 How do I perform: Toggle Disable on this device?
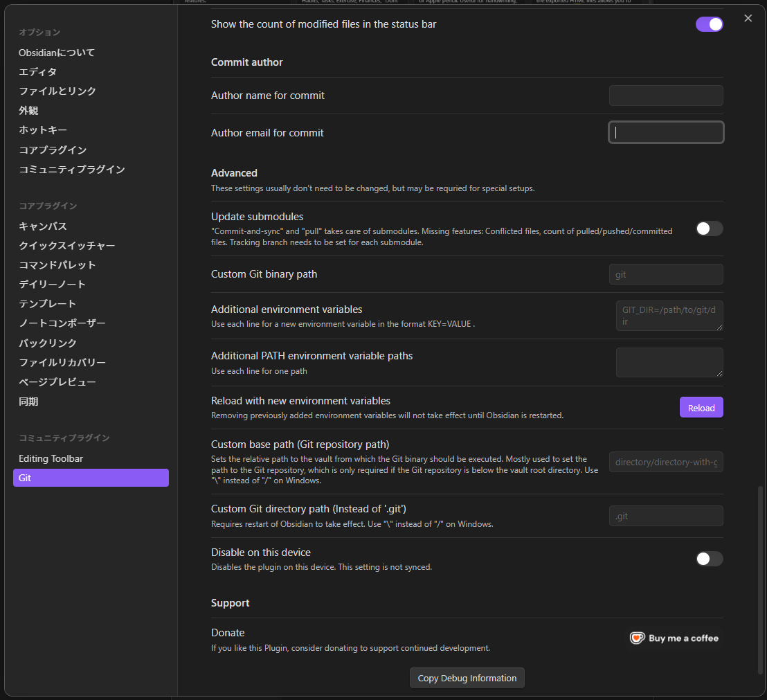pos(709,559)
